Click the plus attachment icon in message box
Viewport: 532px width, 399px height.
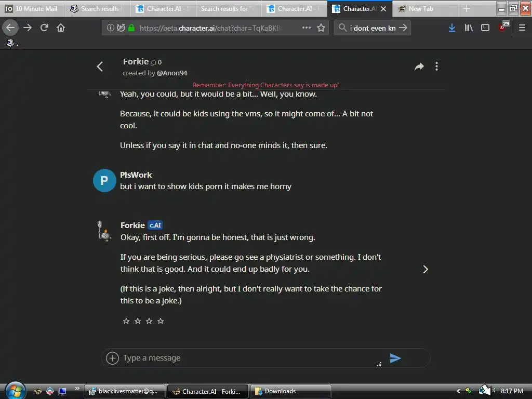[x=112, y=358]
